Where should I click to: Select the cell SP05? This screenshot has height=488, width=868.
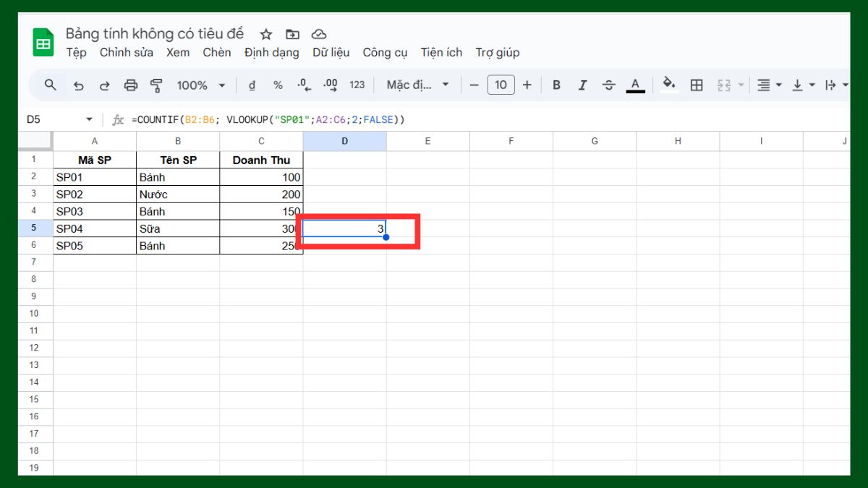95,246
